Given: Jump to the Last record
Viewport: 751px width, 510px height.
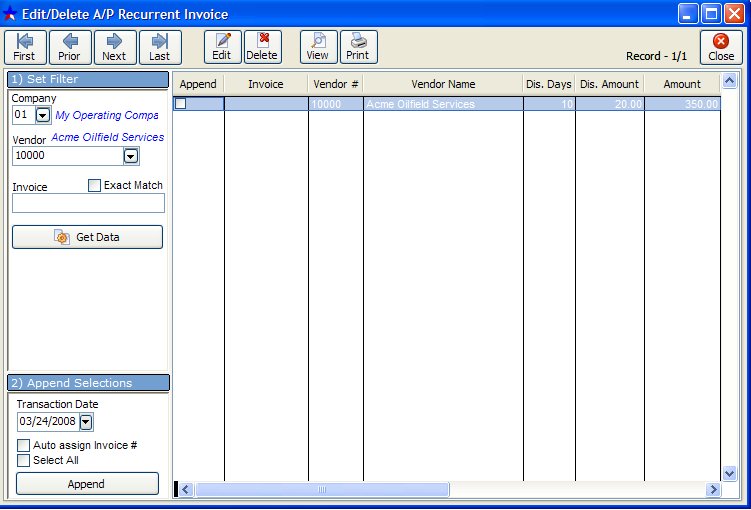Looking at the screenshot, I should click(x=160, y=47).
